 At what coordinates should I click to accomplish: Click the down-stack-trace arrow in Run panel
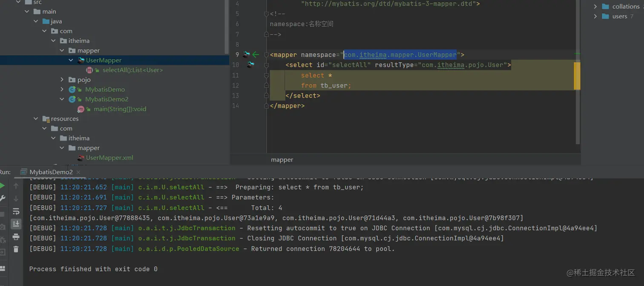click(16, 199)
